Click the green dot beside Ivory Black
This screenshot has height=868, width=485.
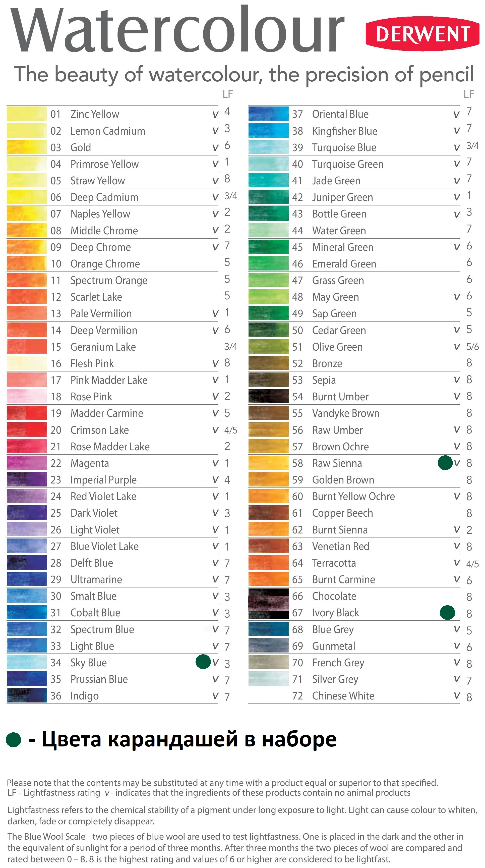(x=447, y=613)
